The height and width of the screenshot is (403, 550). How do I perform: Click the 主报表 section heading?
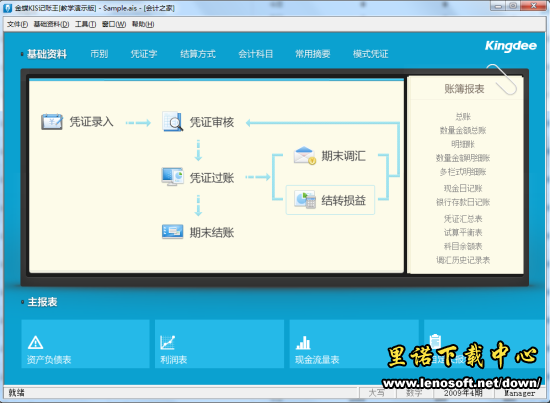[42, 302]
